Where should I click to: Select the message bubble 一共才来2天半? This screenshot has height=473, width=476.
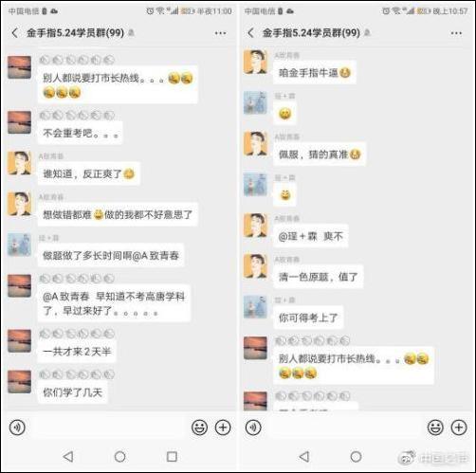77,352
